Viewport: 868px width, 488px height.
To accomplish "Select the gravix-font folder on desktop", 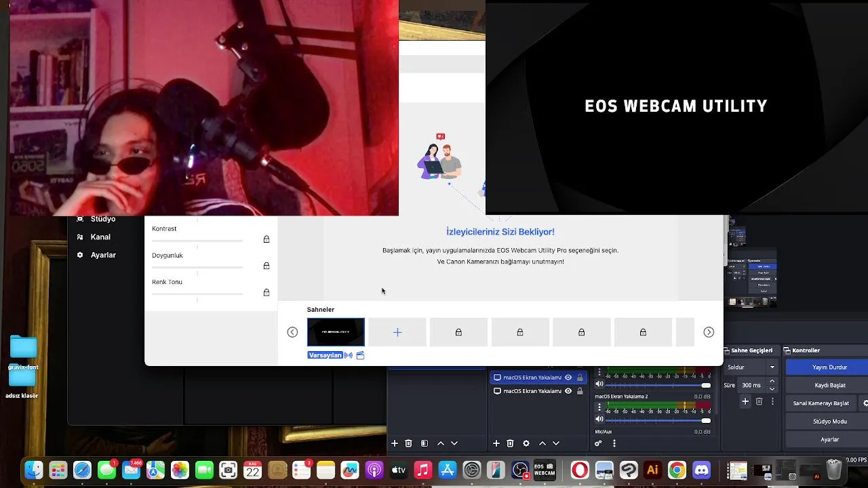I will [23, 352].
